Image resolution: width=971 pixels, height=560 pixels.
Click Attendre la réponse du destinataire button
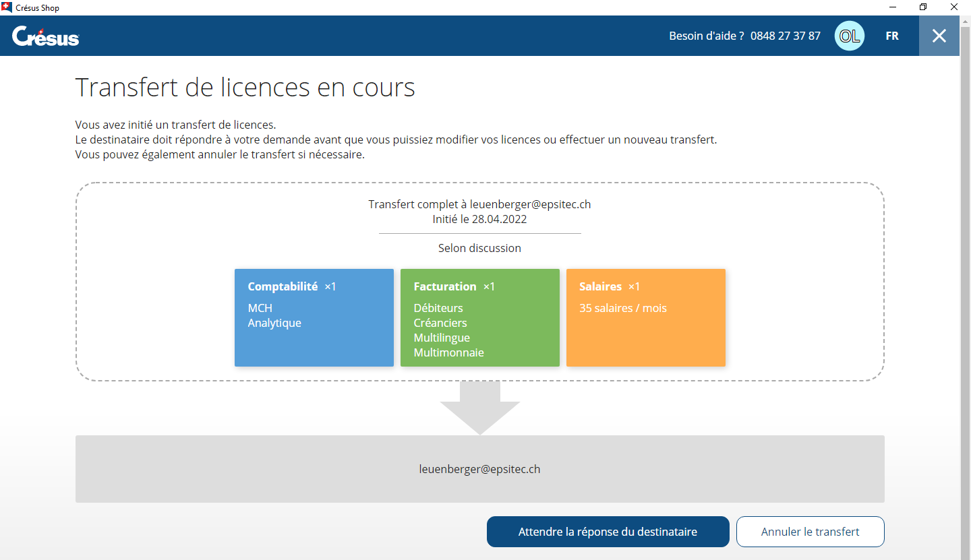(x=608, y=532)
